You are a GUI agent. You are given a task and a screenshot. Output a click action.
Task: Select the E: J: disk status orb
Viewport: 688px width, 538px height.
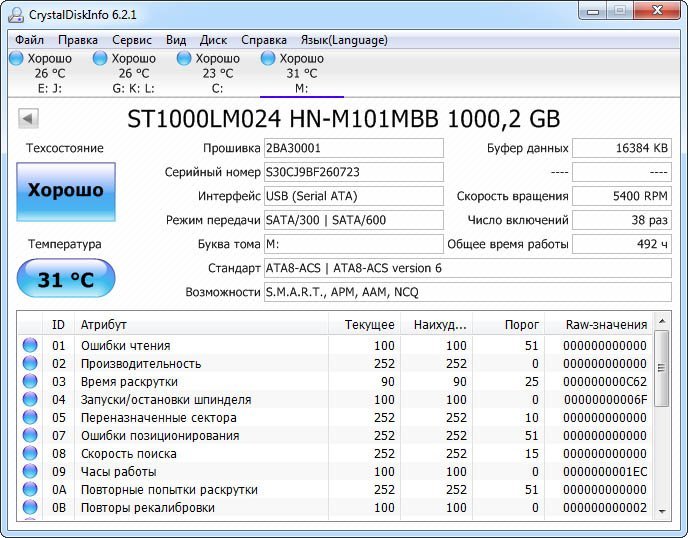tap(16, 59)
